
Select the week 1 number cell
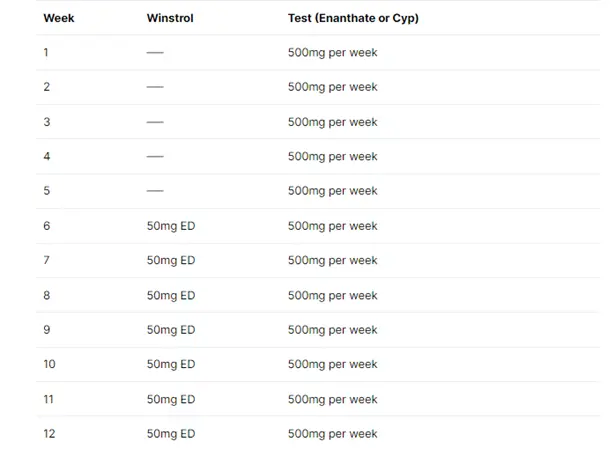(46, 53)
